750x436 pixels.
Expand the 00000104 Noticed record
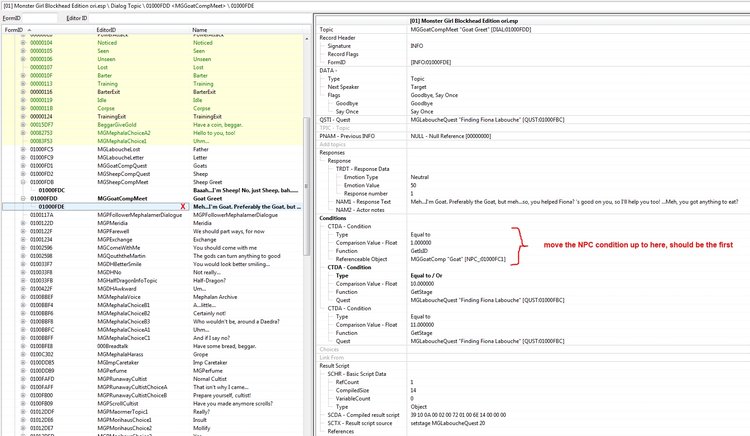tap(23, 43)
